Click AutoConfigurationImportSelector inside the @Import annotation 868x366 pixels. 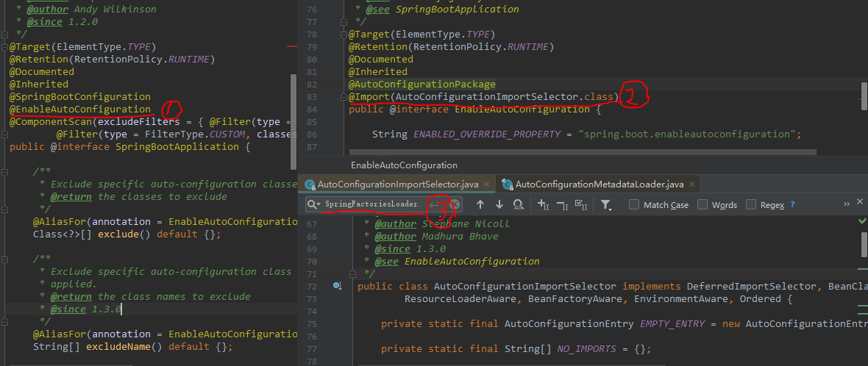(487, 97)
